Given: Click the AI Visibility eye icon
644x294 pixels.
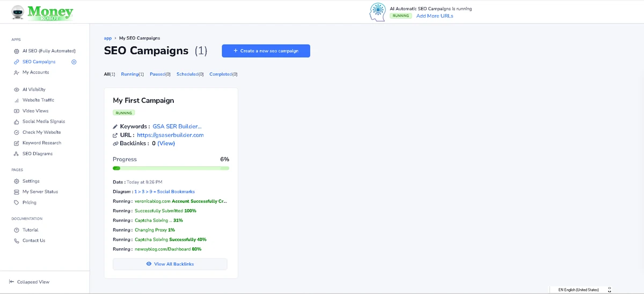Looking at the screenshot, I should (x=17, y=90).
